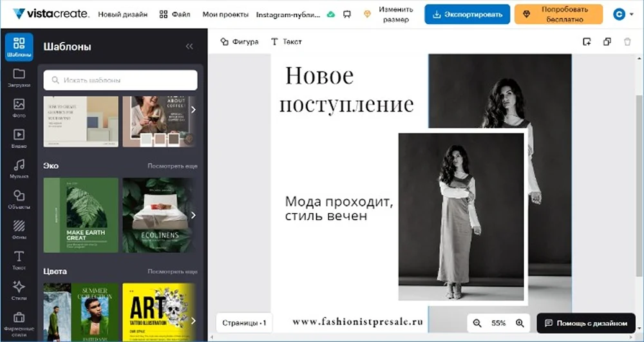644x342 pixels.
Task: Open the Страницы • 1 pages panel
Action: (x=244, y=323)
